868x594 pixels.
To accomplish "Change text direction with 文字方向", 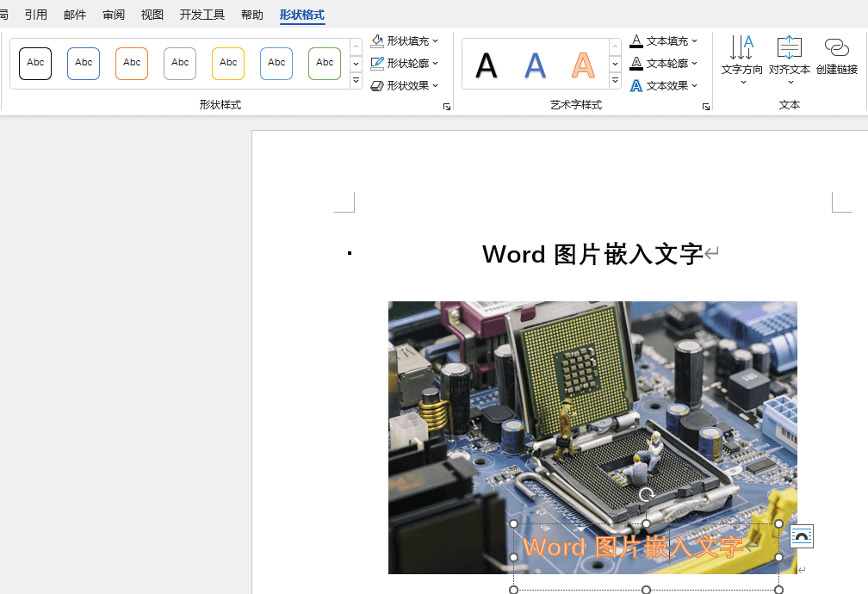I will coord(741,60).
